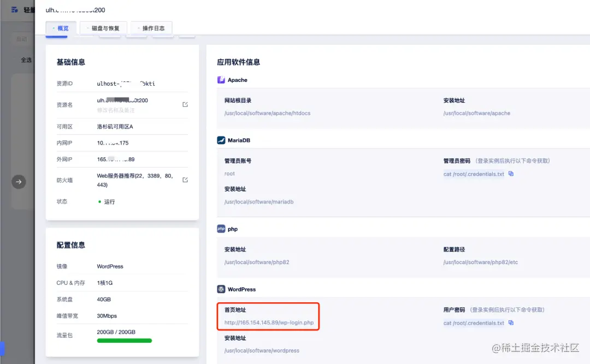Click the 运行 status indicator
Screen dimensions: 590x364
(x=107, y=202)
